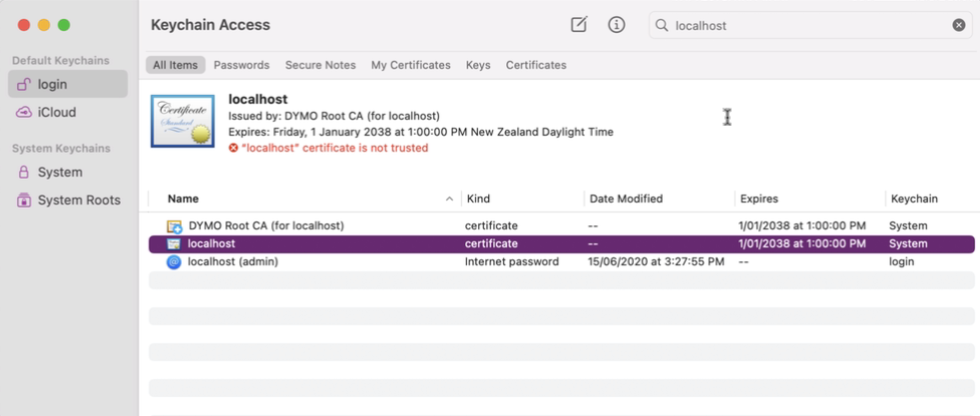This screenshot has width=980, height=416.
Task: Click the login unlocked padlock icon
Action: pyautogui.click(x=24, y=85)
